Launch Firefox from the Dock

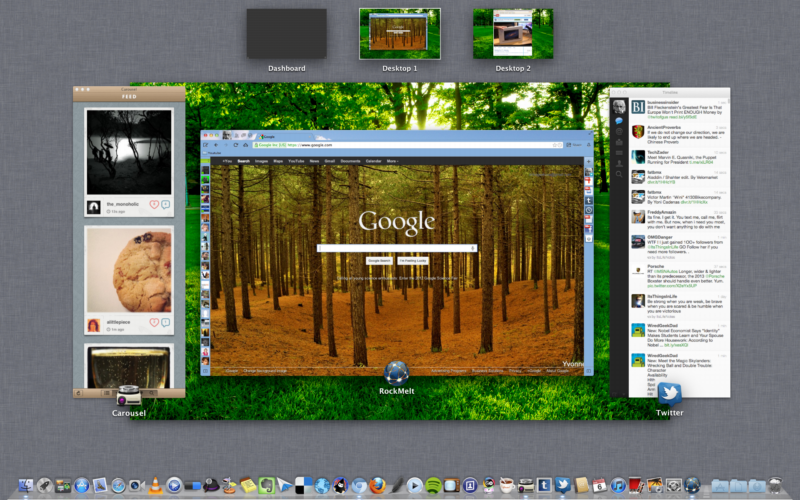pyautogui.click(x=378, y=485)
